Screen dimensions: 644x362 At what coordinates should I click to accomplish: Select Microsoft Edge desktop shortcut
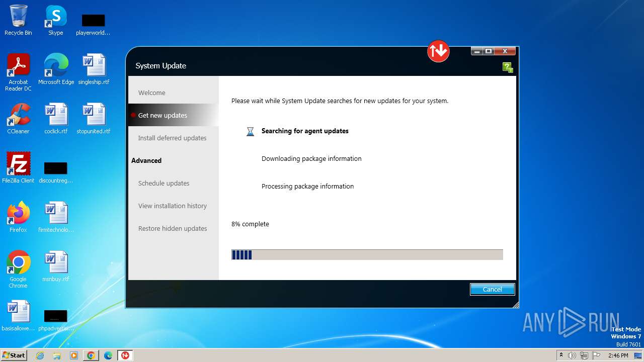56,69
